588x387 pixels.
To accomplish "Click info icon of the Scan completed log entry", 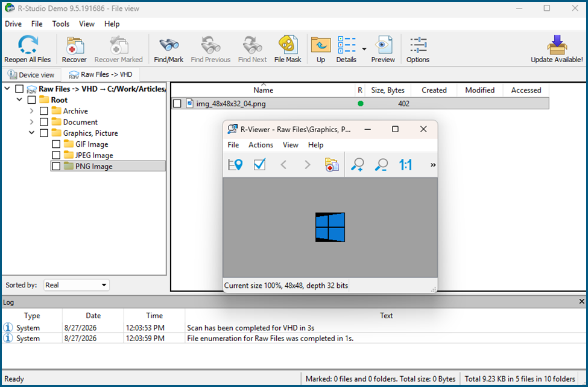I will (x=8, y=327).
